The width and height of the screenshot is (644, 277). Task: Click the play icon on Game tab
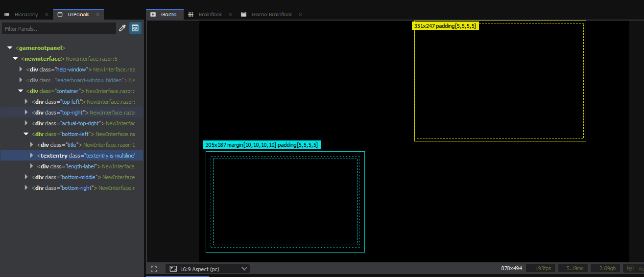pyautogui.click(x=153, y=15)
